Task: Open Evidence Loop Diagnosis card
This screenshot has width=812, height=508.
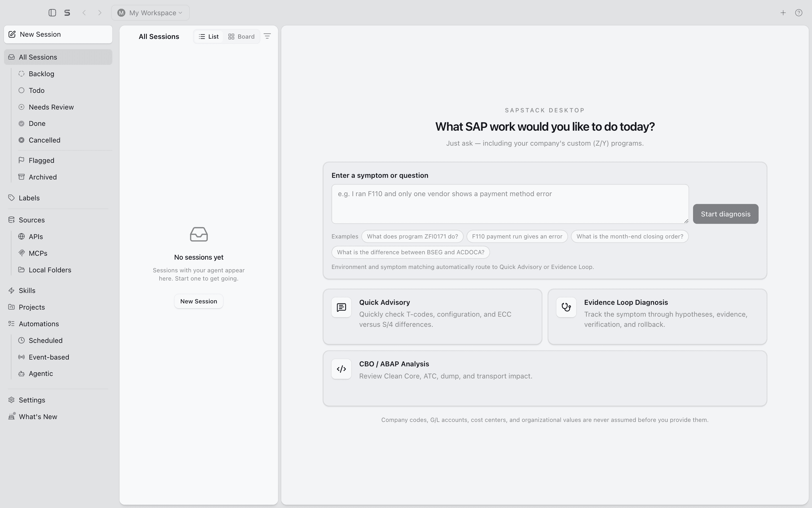Action: (657, 316)
